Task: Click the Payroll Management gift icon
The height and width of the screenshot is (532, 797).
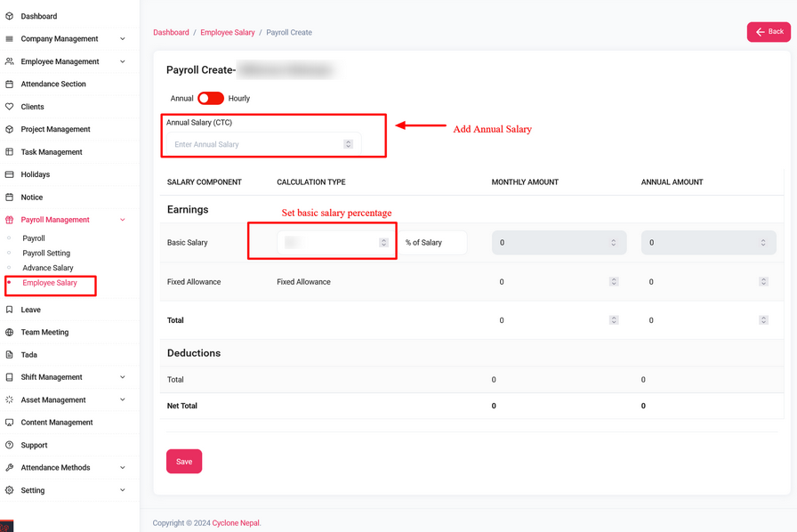Action: click(10, 220)
